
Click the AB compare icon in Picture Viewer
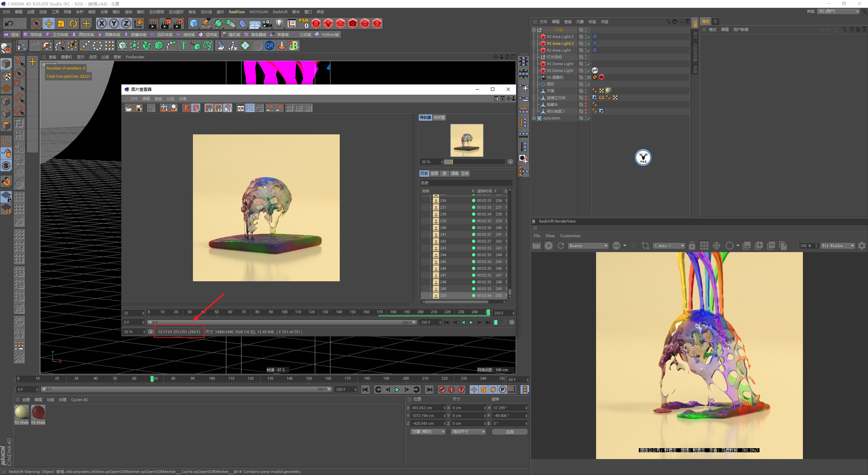(x=240, y=108)
